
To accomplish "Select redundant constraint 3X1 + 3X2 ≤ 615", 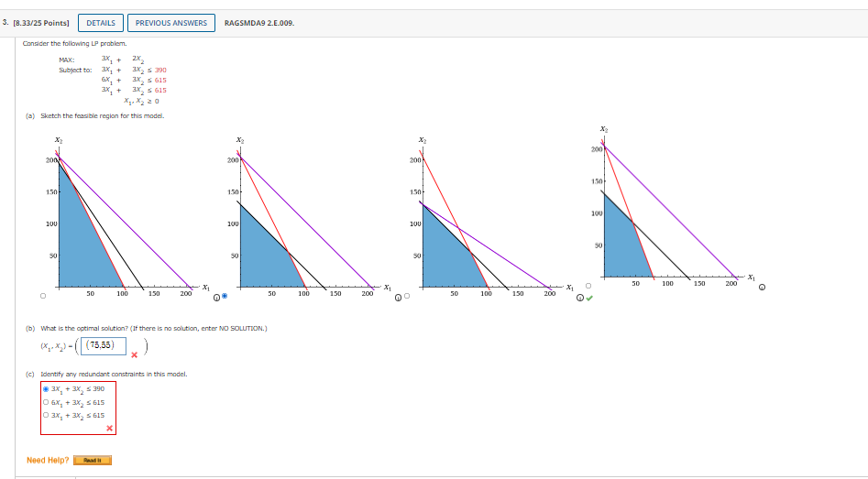I will pyautogui.click(x=46, y=416).
